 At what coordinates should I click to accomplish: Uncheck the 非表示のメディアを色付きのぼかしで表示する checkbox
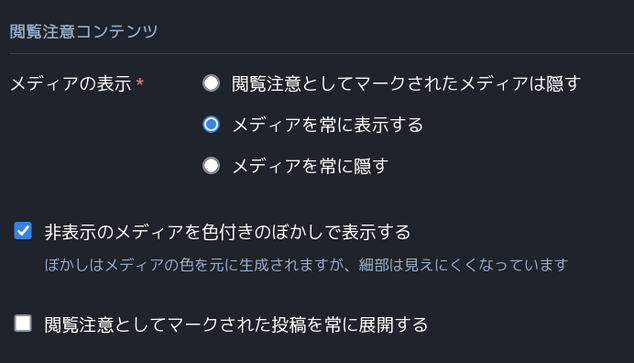tap(23, 231)
